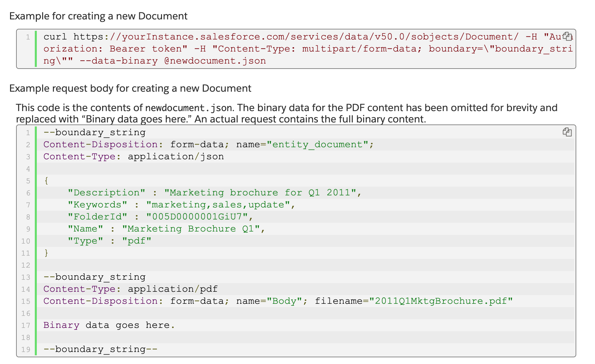
Task: Click line number 12 in the gutter
Action: (x=26, y=265)
